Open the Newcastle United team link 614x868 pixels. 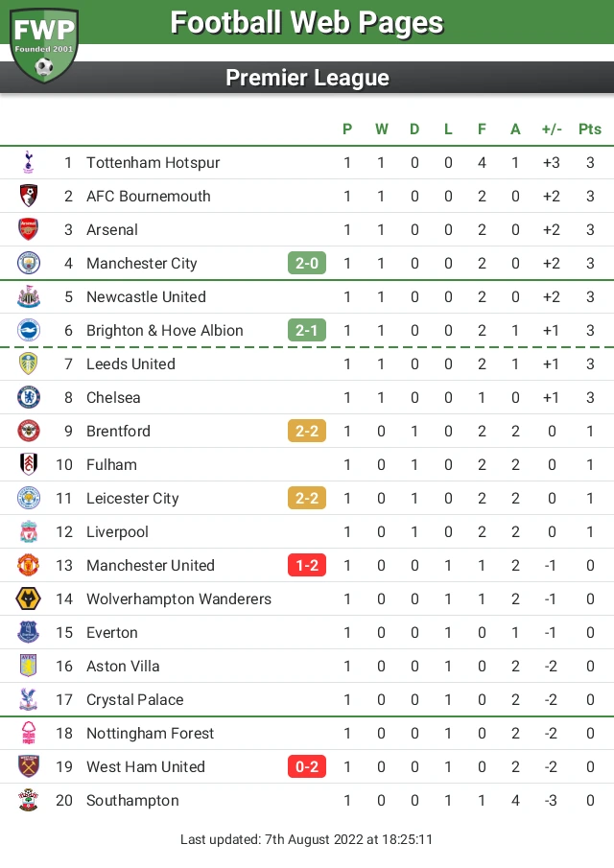(x=146, y=296)
